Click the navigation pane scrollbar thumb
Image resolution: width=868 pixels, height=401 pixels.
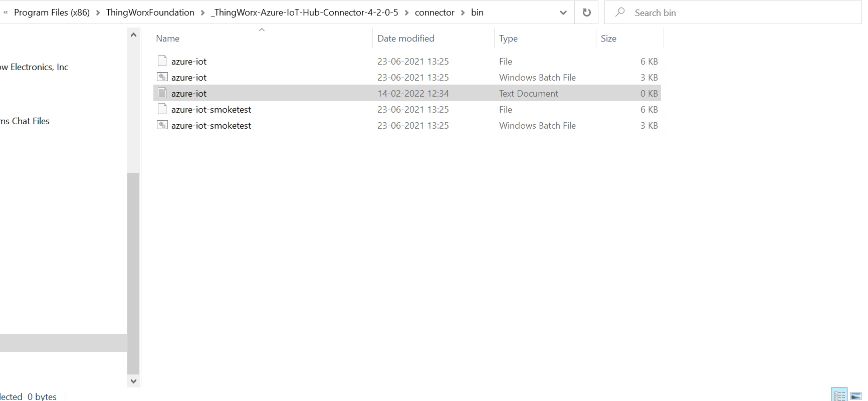point(133,273)
